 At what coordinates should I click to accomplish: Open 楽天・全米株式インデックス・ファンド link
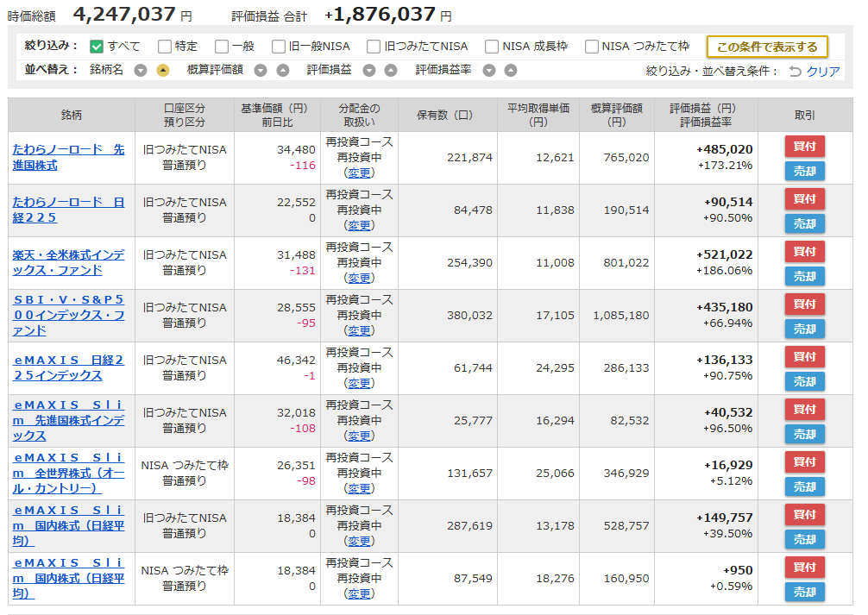[x=69, y=262]
